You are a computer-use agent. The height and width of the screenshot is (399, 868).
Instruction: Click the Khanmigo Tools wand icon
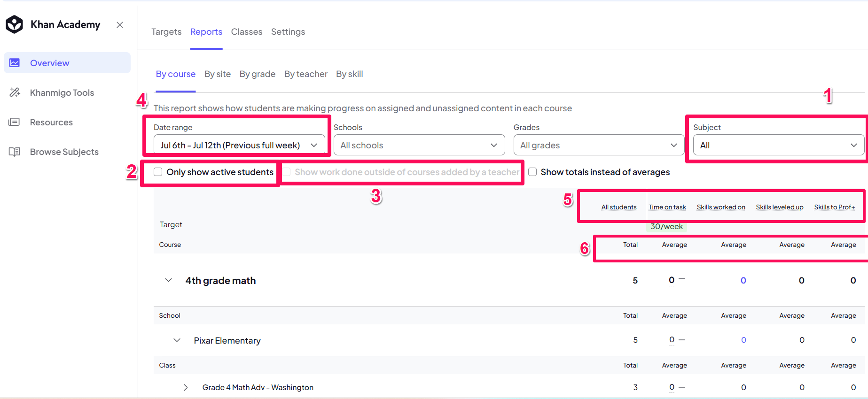click(x=15, y=92)
